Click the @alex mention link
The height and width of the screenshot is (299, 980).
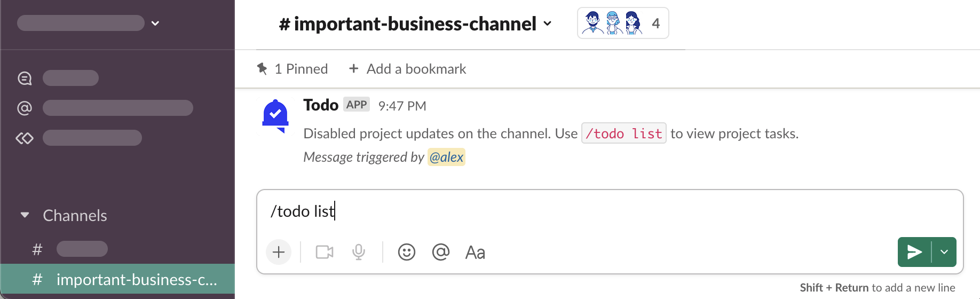[x=446, y=157]
